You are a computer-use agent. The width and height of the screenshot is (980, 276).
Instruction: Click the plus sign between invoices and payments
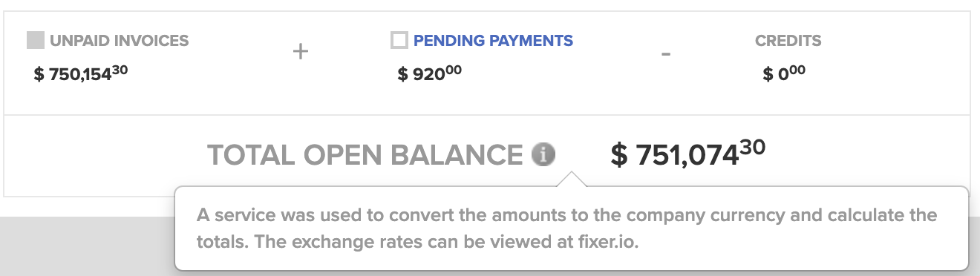pos(300,53)
